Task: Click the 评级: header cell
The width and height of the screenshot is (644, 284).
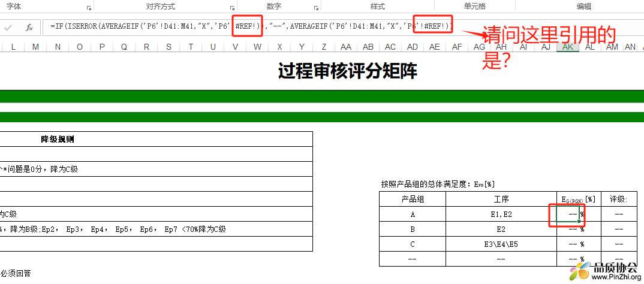Action: tap(619, 199)
